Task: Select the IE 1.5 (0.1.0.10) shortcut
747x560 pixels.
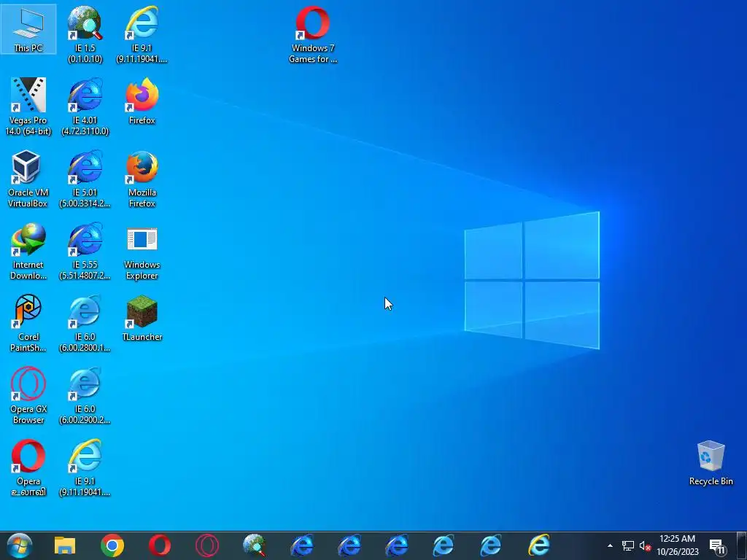Action: coord(85,34)
